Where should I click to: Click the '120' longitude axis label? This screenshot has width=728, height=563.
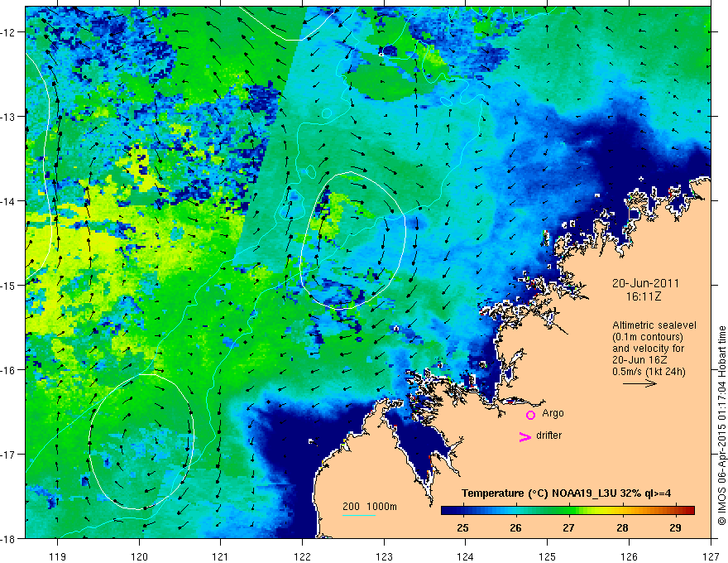(139, 556)
